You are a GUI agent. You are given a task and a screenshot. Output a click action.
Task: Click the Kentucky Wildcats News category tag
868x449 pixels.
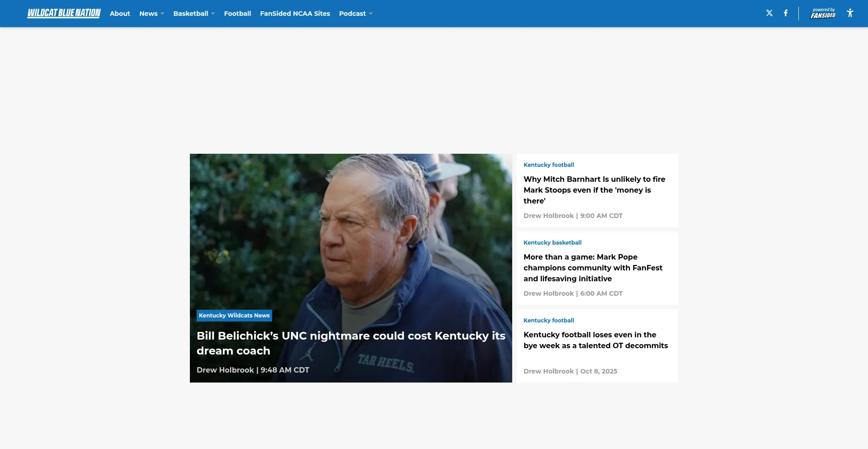tap(234, 315)
